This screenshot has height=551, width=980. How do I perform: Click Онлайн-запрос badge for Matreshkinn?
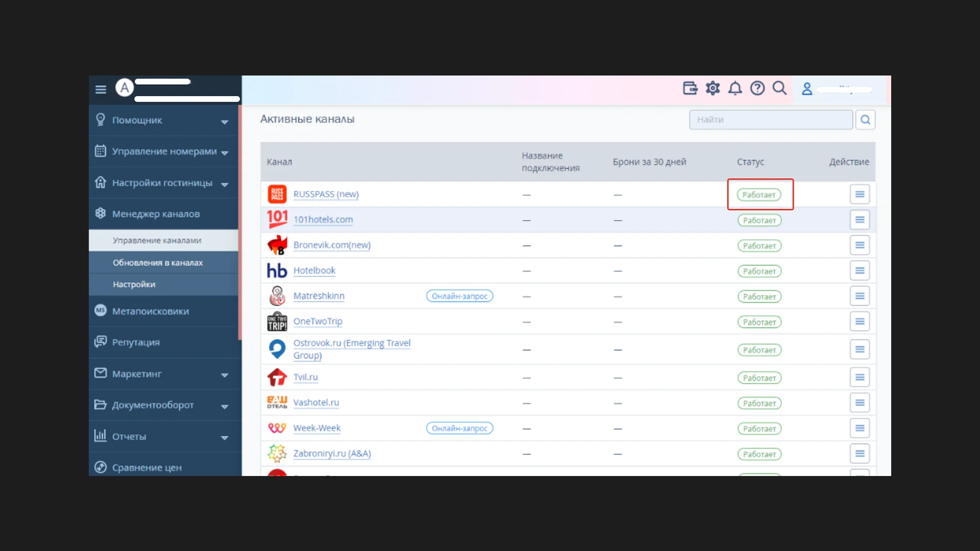click(459, 296)
